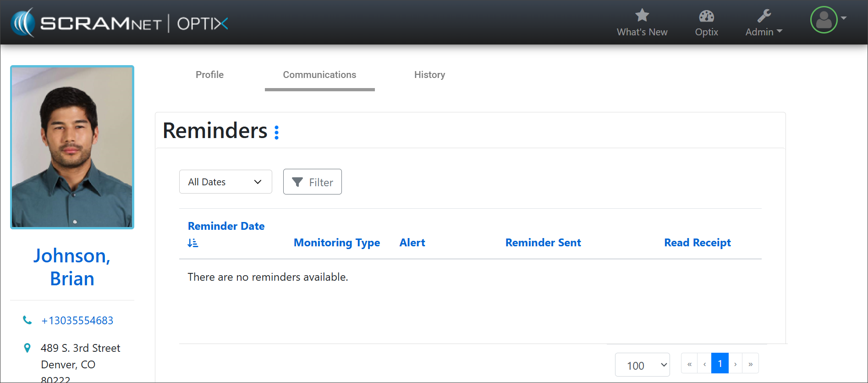Image resolution: width=868 pixels, height=383 pixels.
Task: Sort by Monitoring Type column header
Action: pyautogui.click(x=337, y=243)
